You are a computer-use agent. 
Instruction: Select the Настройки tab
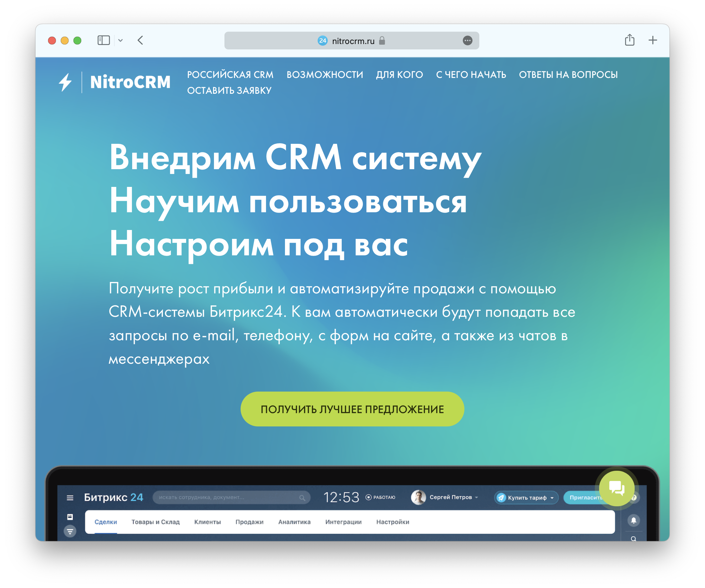(393, 522)
